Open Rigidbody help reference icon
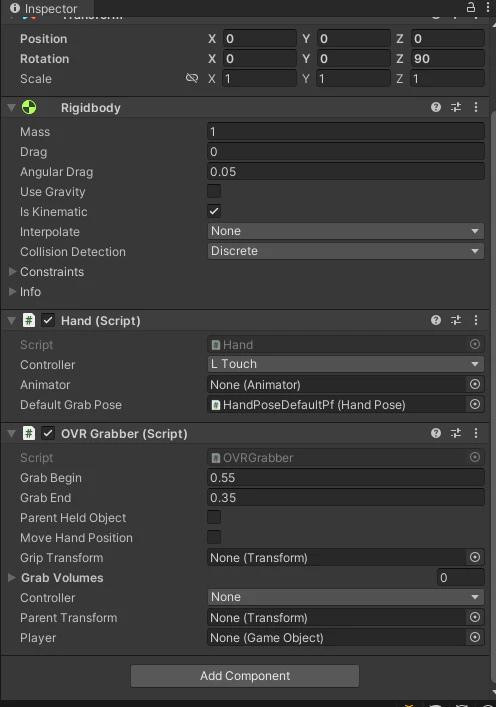The width and height of the screenshot is (496, 707). (436, 107)
